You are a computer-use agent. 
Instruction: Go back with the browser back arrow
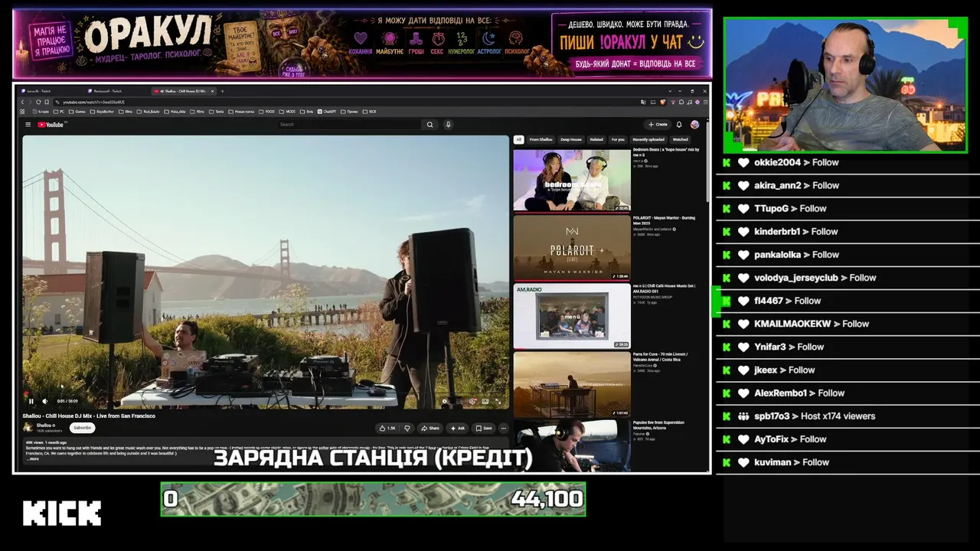click(x=23, y=102)
